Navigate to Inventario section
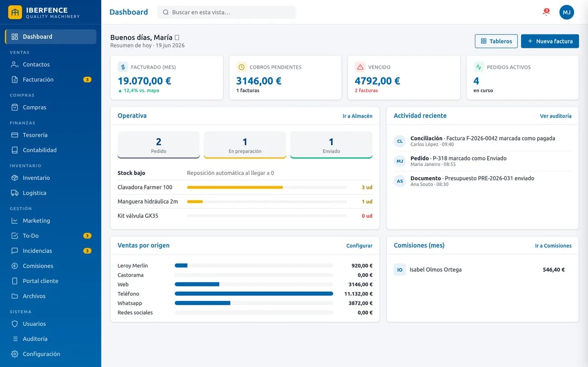 coord(51,178)
